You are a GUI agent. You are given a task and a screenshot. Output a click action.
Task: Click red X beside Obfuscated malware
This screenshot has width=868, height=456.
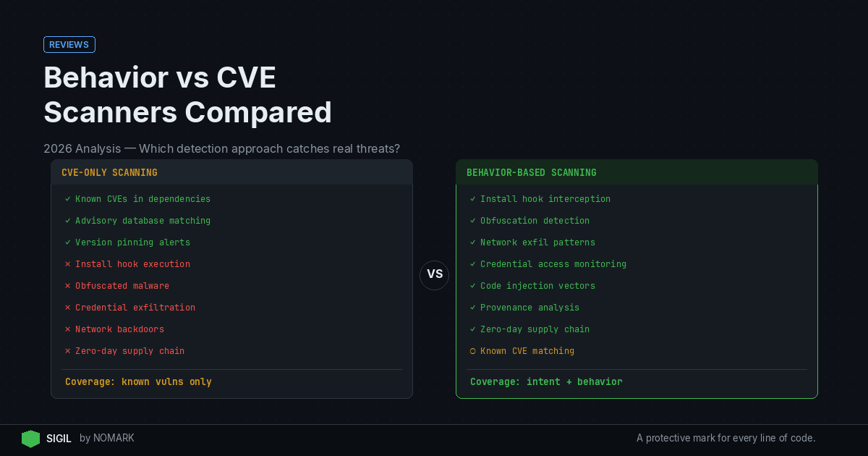[x=68, y=286]
